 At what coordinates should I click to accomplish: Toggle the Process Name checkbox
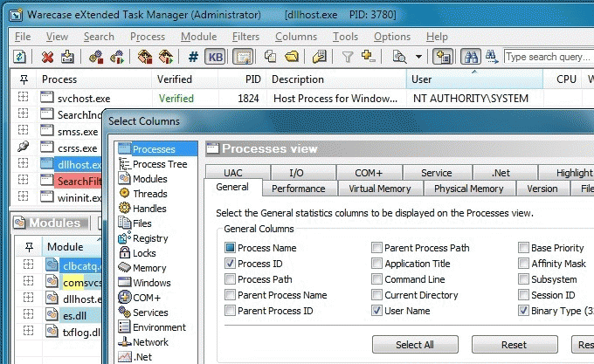click(x=230, y=248)
